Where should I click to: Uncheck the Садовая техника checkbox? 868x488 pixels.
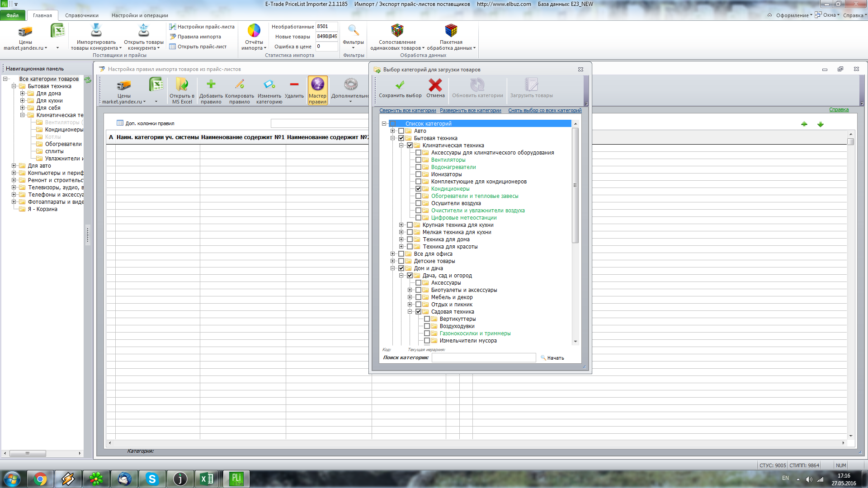(418, 312)
